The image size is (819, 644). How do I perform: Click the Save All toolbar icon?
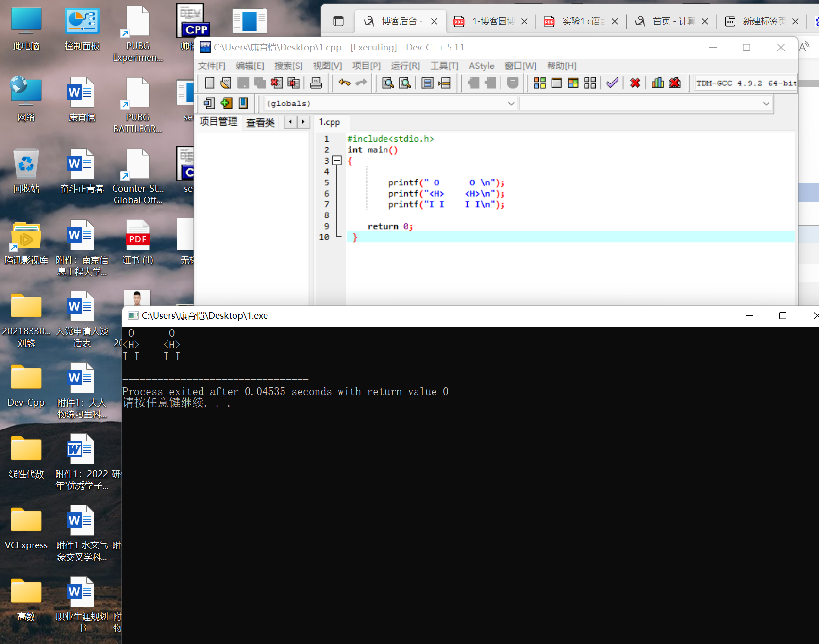(260, 83)
